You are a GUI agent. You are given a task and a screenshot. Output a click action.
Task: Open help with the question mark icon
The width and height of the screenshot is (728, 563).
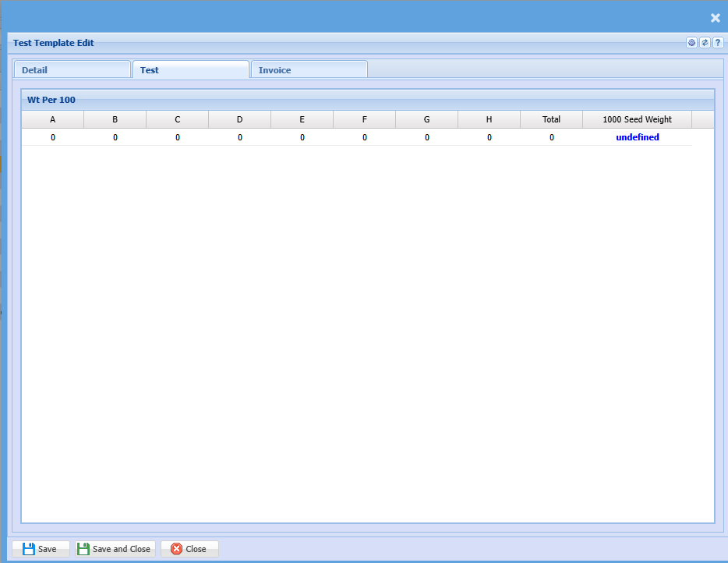[718, 43]
